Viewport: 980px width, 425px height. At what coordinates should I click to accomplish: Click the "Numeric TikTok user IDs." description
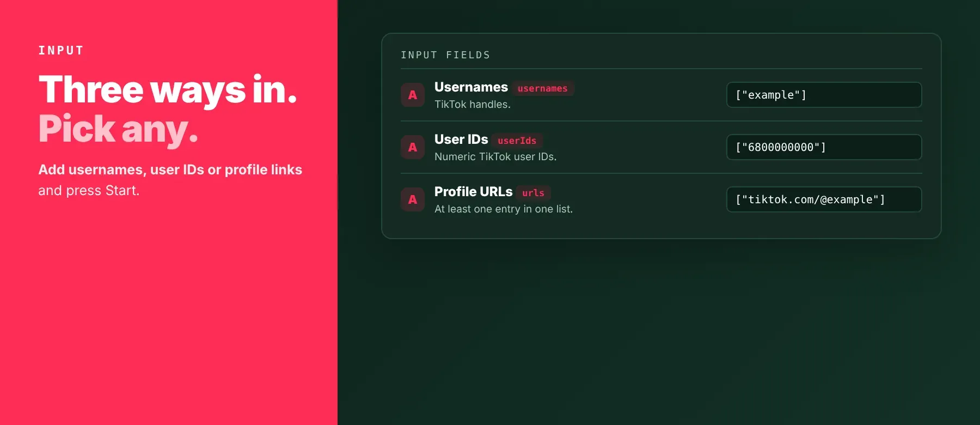pyautogui.click(x=495, y=156)
